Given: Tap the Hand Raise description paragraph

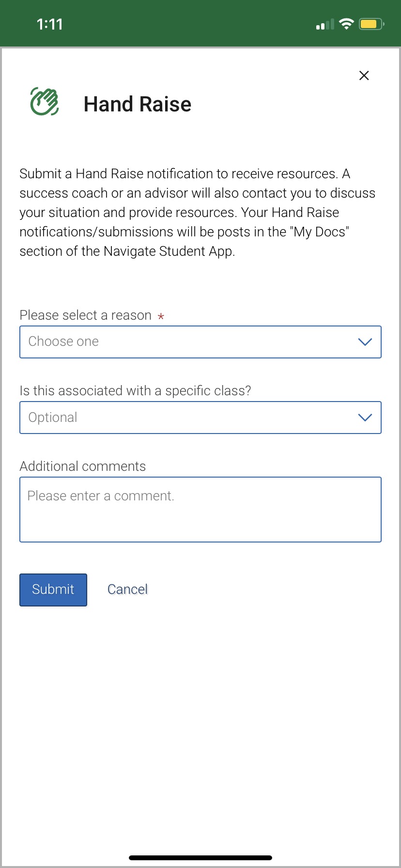Looking at the screenshot, I should [198, 213].
